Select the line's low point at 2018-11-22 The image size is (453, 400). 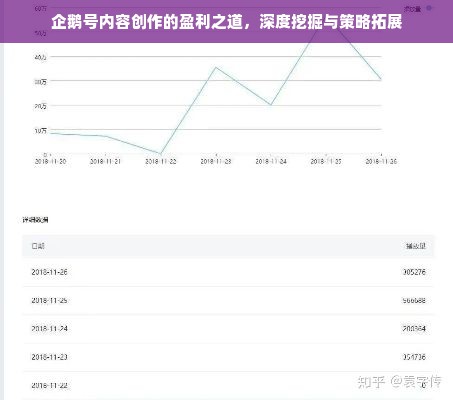point(161,154)
